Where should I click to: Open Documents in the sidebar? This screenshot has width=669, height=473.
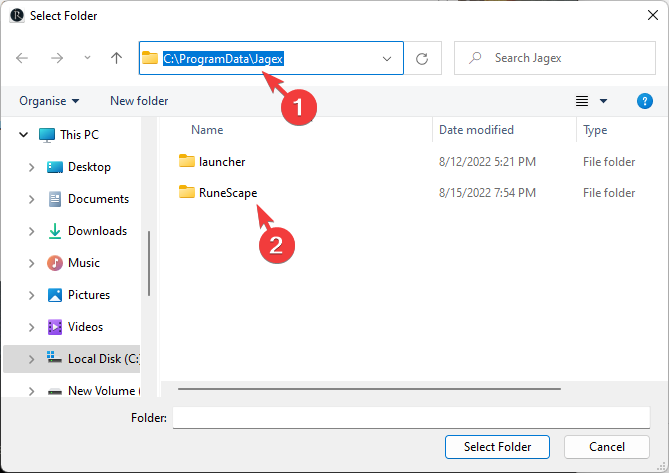(x=98, y=199)
